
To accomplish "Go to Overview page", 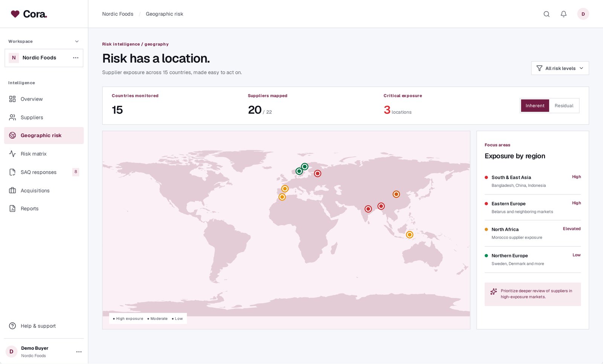I will [x=44, y=99].
